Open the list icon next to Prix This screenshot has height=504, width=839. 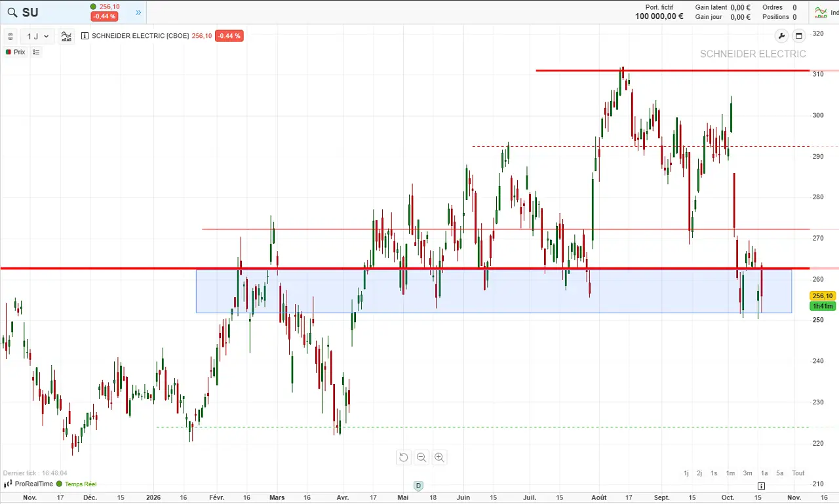click(x=36, y=52)
